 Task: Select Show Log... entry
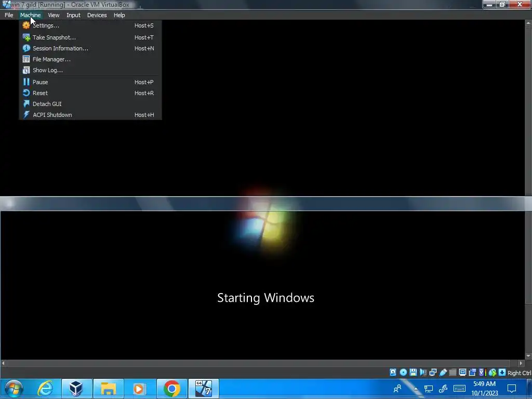click(x=90, y=70)
